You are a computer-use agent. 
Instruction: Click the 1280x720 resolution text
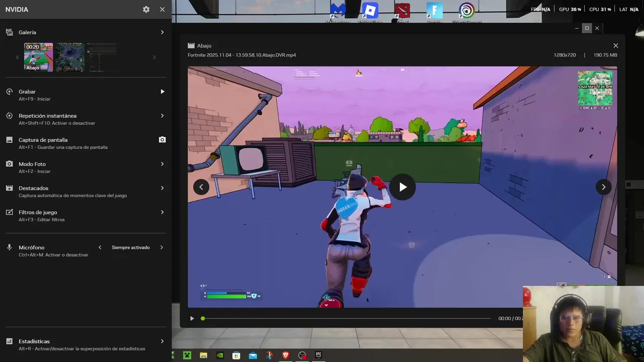coord(565,55)
